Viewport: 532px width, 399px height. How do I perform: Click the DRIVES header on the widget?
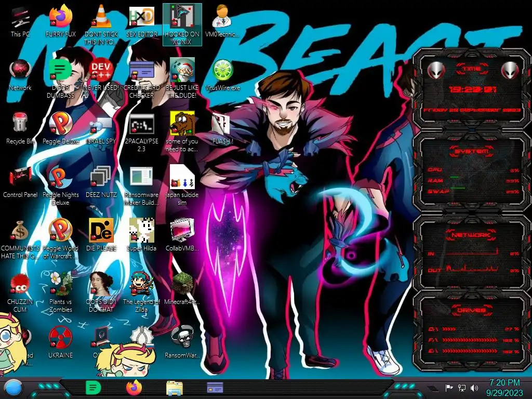[x=472, y=310]
